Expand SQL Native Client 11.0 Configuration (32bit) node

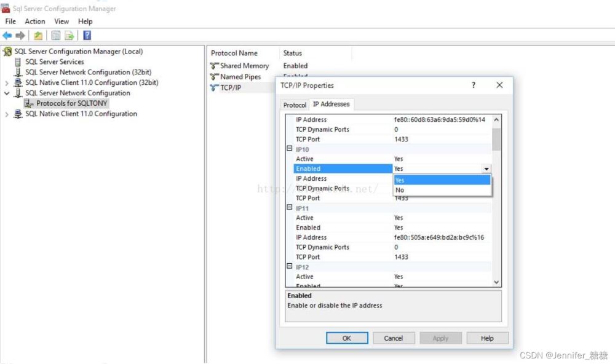coord(7,83)
